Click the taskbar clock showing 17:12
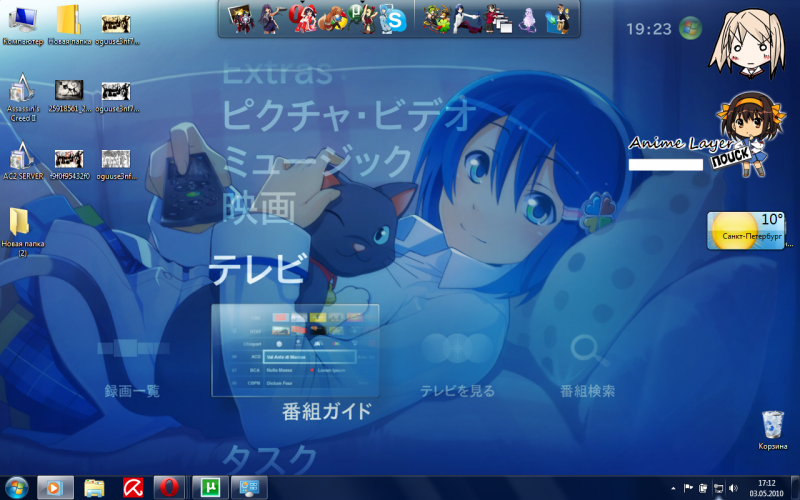 click(766, 488)
